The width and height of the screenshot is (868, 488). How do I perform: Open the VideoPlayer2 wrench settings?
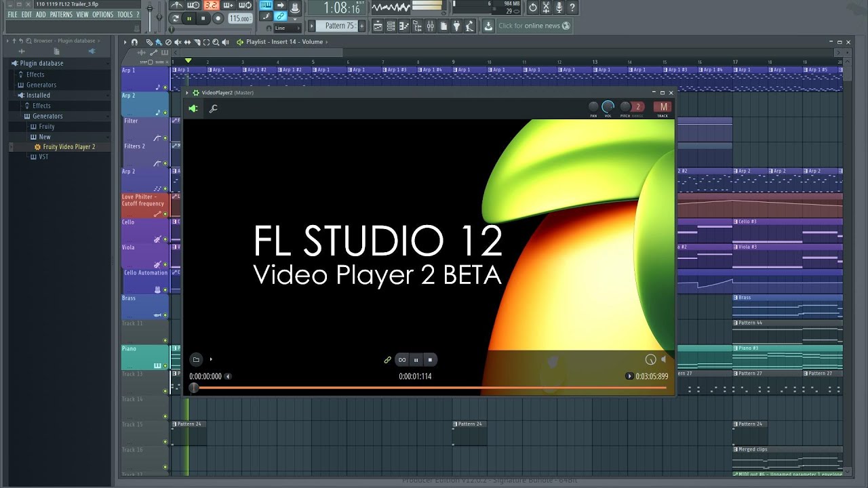[213, 108]
